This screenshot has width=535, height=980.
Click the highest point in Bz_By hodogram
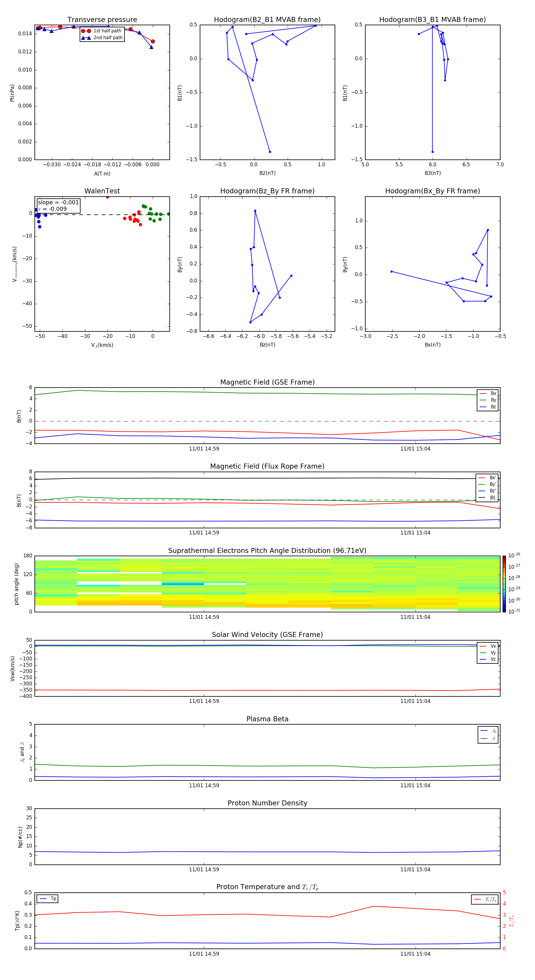pyautogui.click(x=255, y=211)
